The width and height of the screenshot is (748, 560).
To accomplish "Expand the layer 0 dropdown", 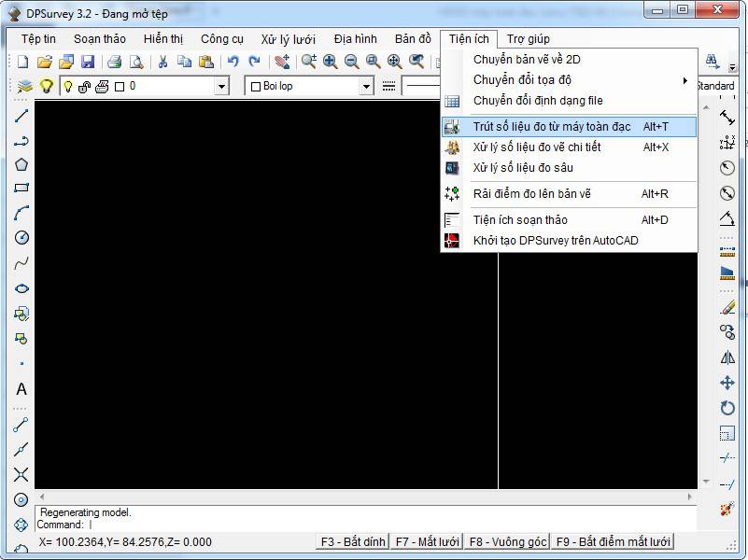I will click(221, 87).
